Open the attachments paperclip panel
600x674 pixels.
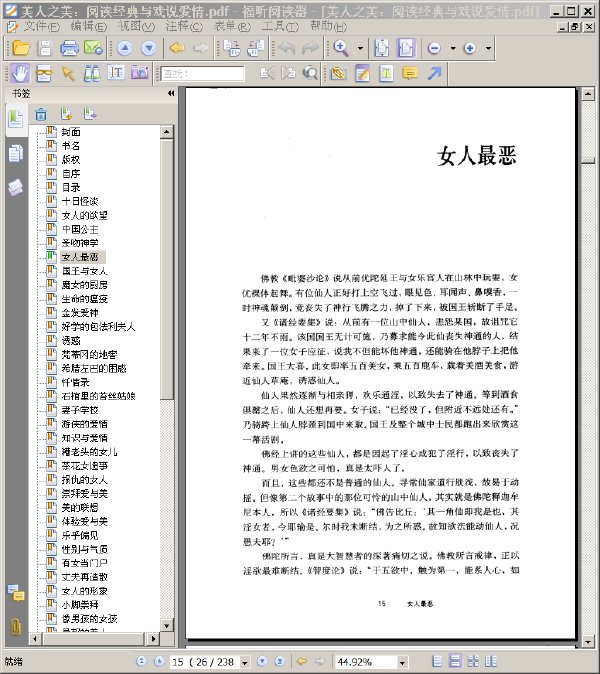pyautogui.click(x=15, y=627)
